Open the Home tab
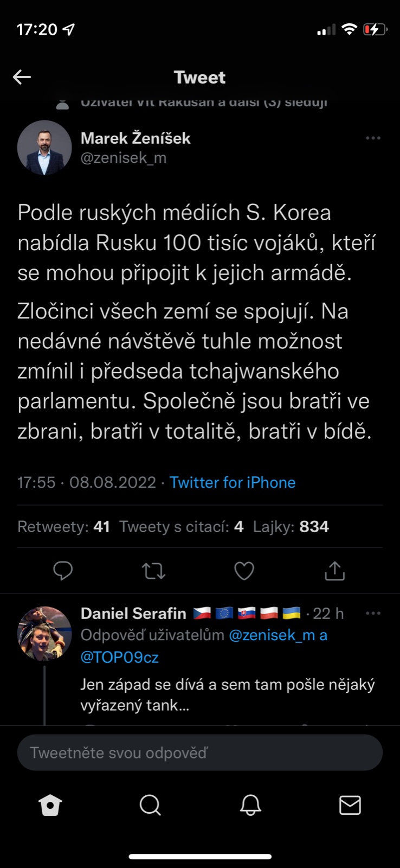 pos(50,806)
